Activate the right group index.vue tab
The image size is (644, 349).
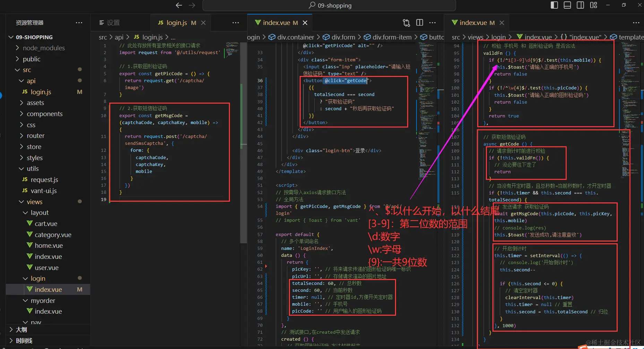coord(477,23)
